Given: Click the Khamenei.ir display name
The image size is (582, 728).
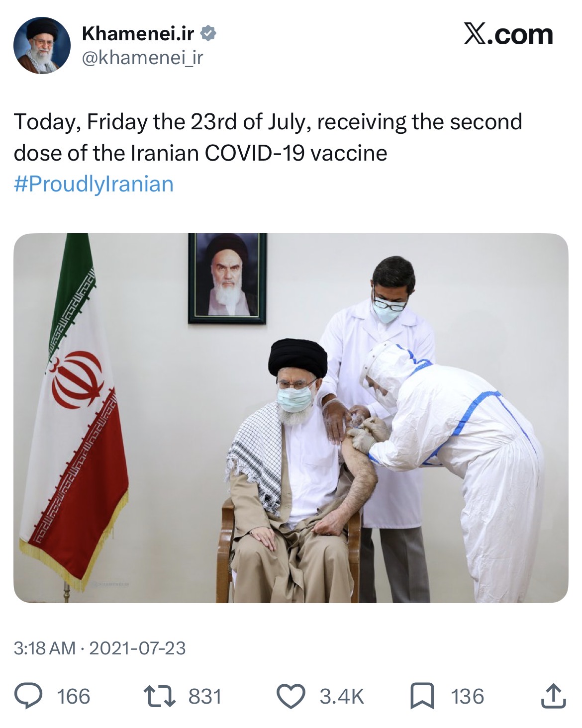Looking at the screenshot, I should pos(138,33).
